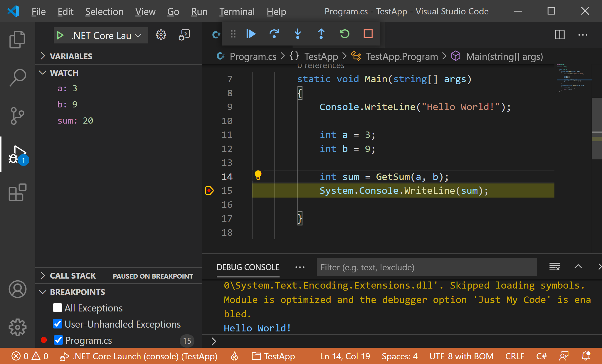
Task: Disable the Program.cs breakpoint checkbox
Action: 58,340
